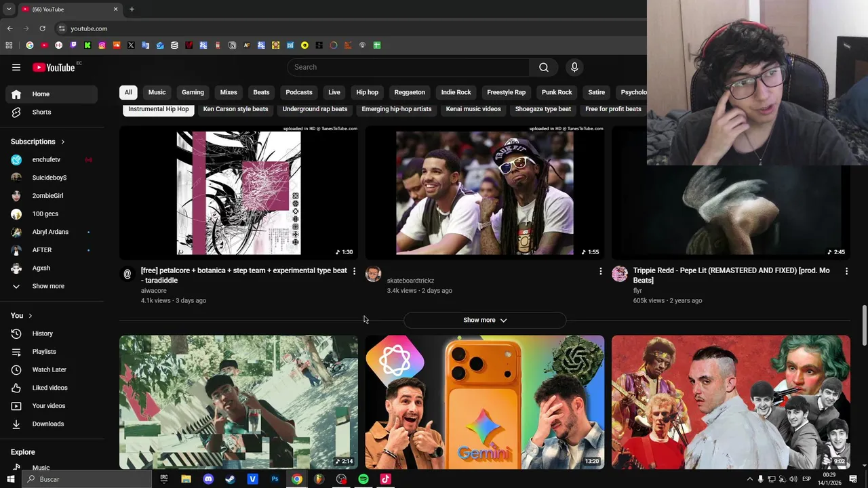
Task: Click the Trippie Redd Pepe Lit title
Action: 731,275
